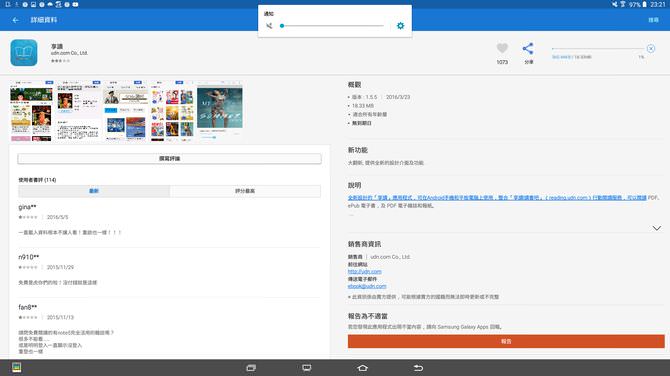Expand the description with chevron arrow
Viewport: 670px width, 376px height.
tap(657, 228)
